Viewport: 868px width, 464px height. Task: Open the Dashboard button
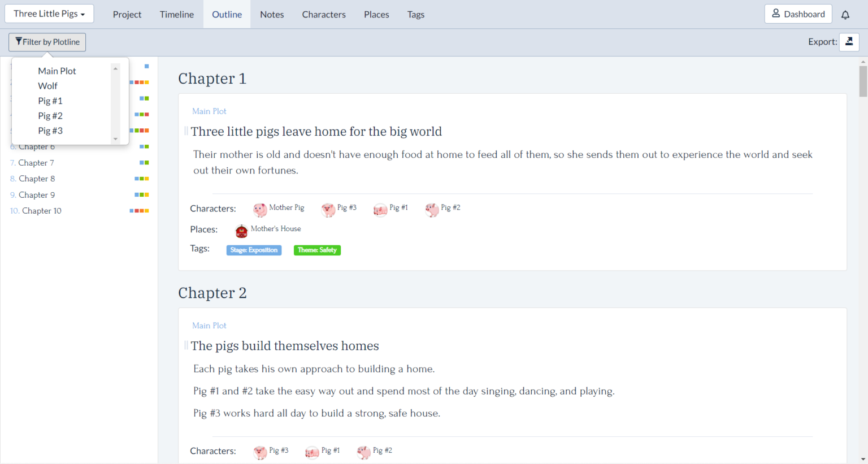(x=798, y=14)
